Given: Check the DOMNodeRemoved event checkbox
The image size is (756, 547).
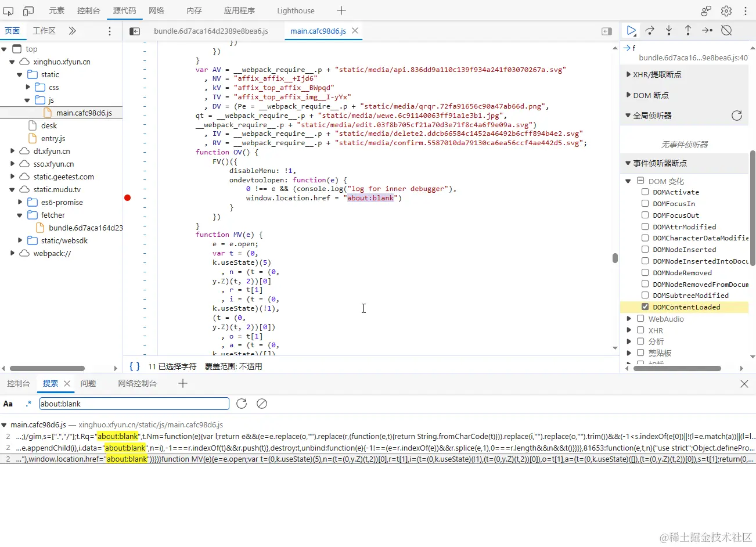Looking at the screenshot, I should (645, 272).
